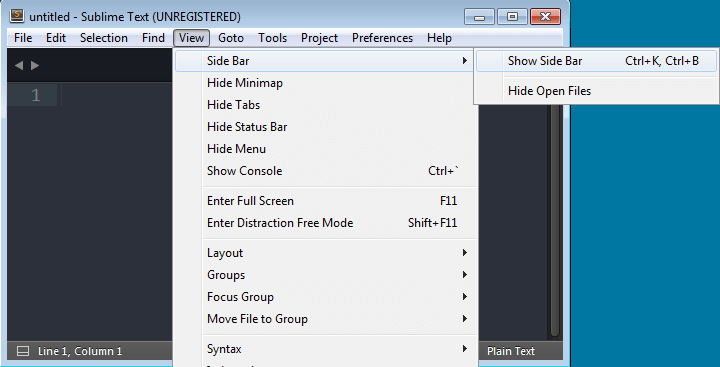Select Enter Distraction Free Mode

[x=326, y=223]
